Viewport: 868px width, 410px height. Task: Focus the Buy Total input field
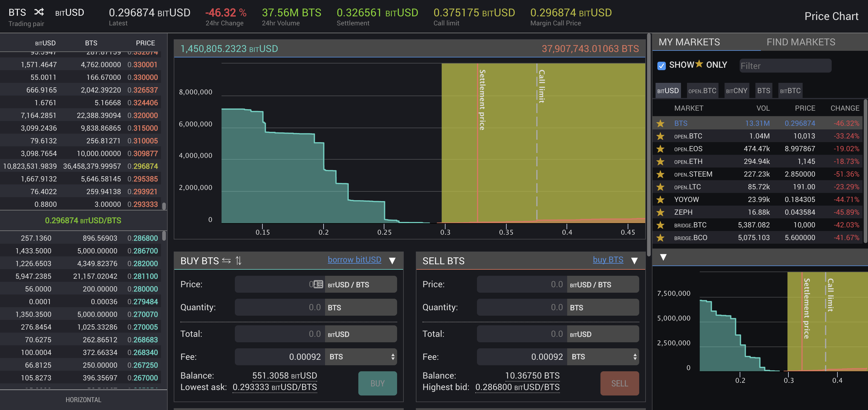point(280,334)
